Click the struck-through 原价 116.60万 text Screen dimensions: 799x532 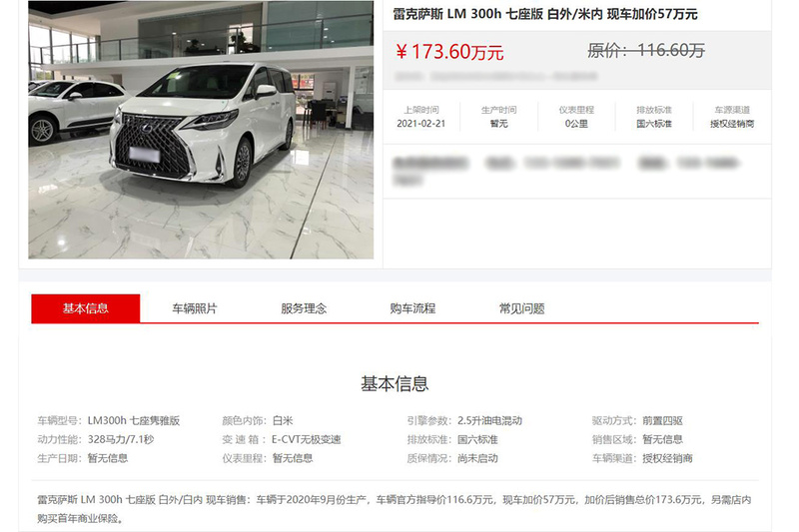pos(646,50)
